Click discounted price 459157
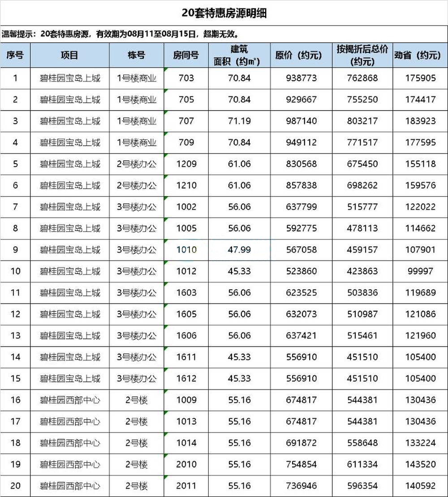448x497 pixels. (x=362, y=250)
